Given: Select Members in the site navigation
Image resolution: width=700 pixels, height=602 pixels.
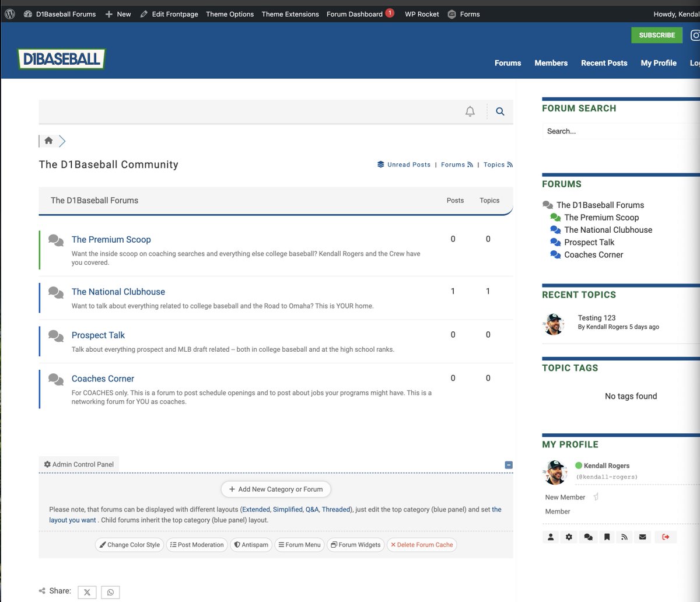Looking at the screenshot, I should pos(551,63).
